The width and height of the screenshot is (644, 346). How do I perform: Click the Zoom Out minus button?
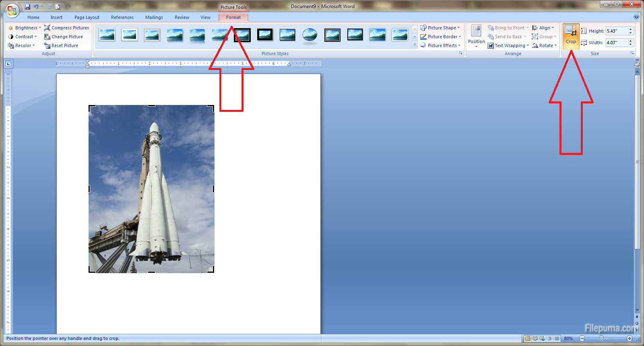click(x=582, y=338)
